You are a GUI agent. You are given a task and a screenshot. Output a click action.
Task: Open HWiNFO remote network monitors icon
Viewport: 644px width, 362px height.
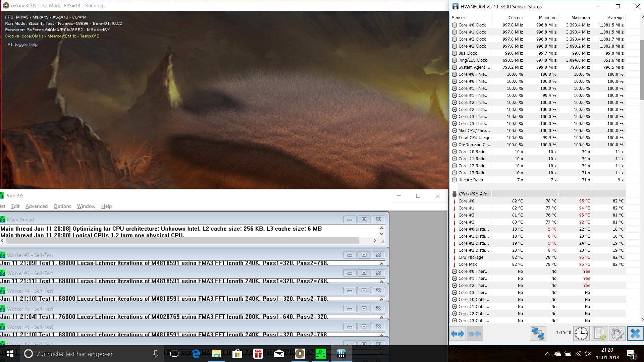pos(538,334)
